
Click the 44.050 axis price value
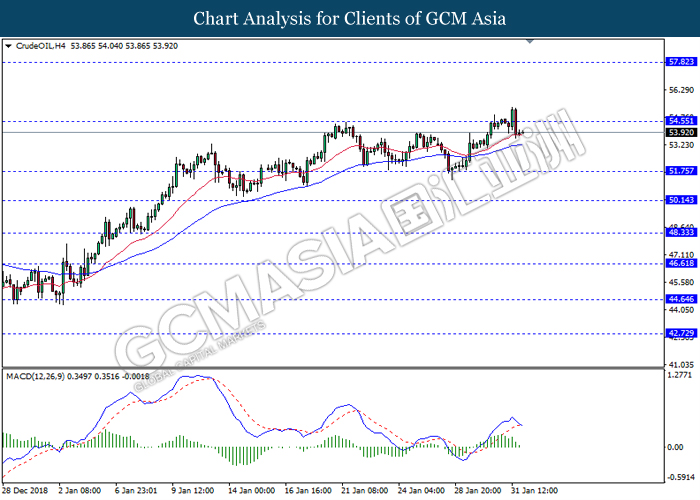(681, 309)
